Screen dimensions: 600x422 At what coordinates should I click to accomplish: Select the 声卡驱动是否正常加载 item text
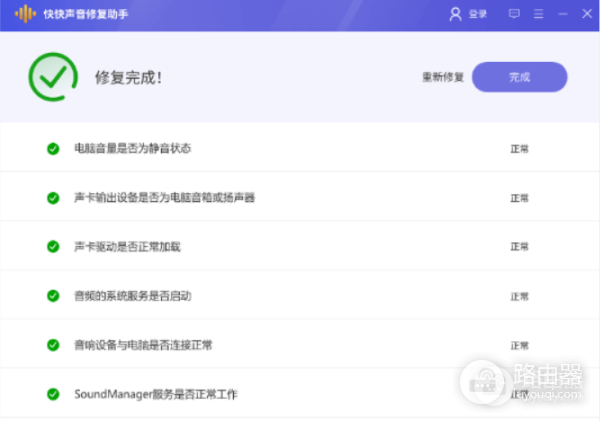[x=127, y=246]
